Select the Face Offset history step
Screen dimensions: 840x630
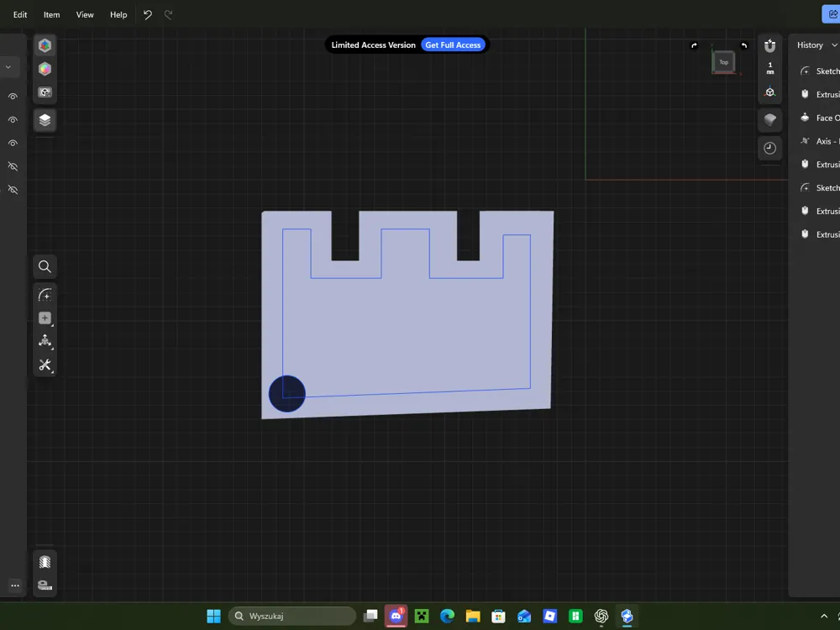(819, 118)
